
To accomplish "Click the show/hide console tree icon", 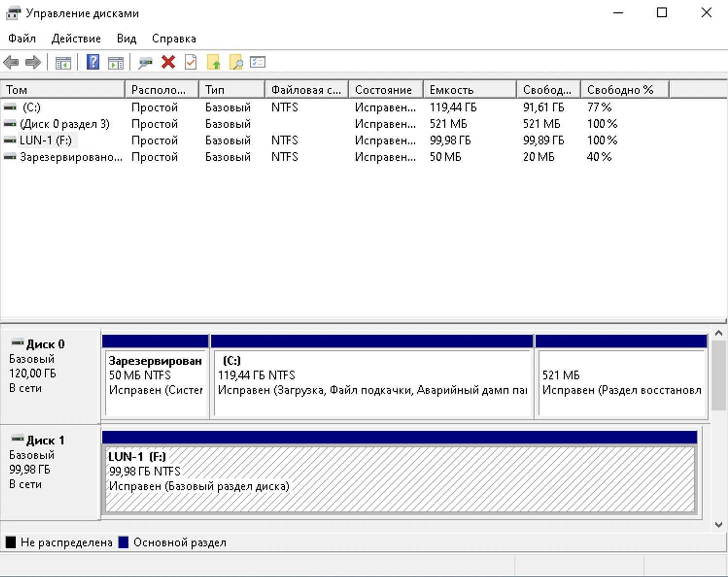I will pyautogui.click(x=63, y=62).
